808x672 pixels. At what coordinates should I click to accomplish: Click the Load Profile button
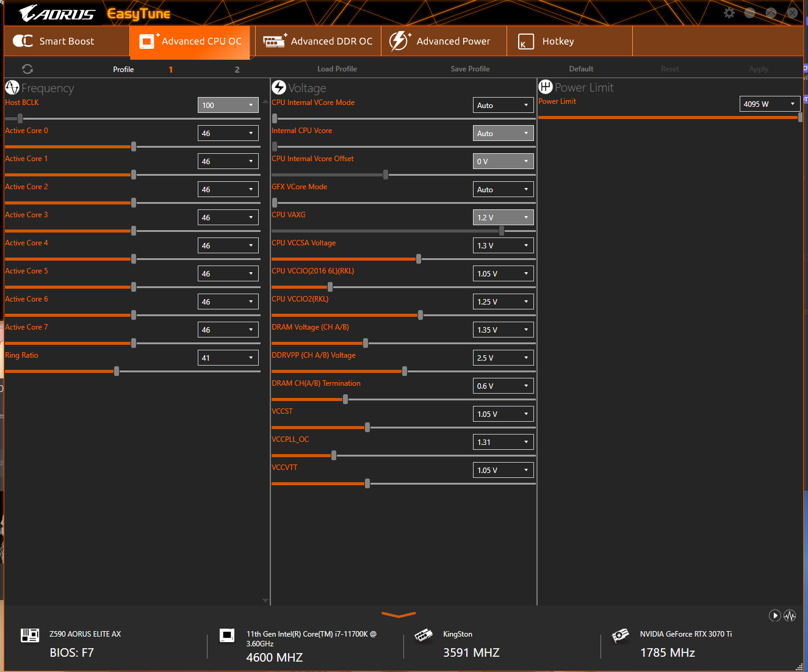point(337,69)
